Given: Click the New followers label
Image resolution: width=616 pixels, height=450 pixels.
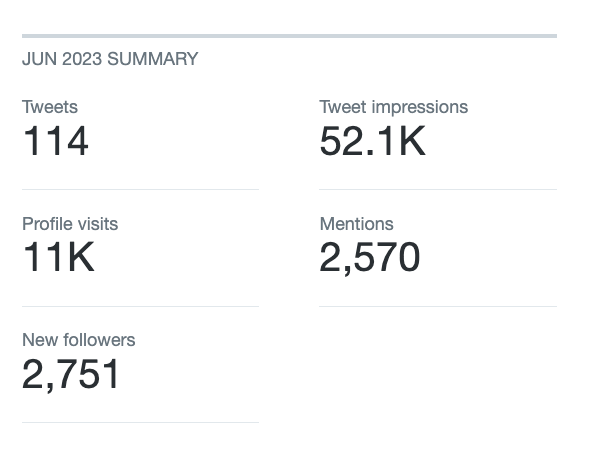Looking at the screenshot, I should pyautogui.click(x=78, y=340).
